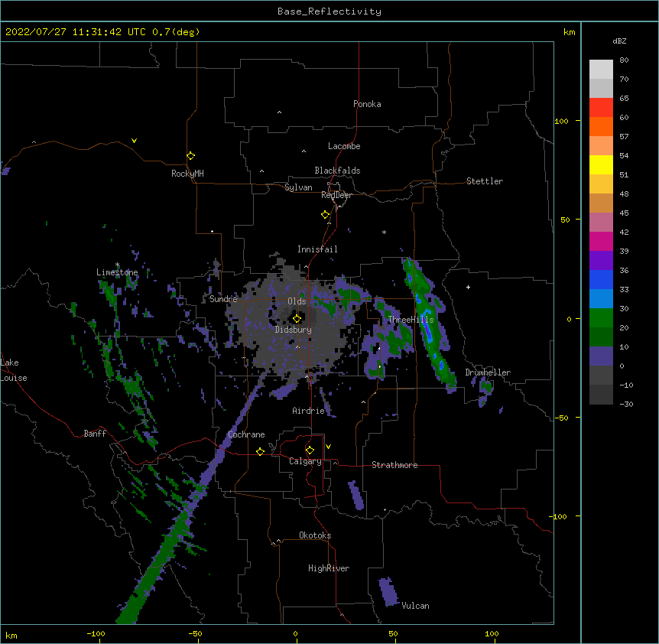Click the purple echo patch beside Vulcan

pos(388,592)
